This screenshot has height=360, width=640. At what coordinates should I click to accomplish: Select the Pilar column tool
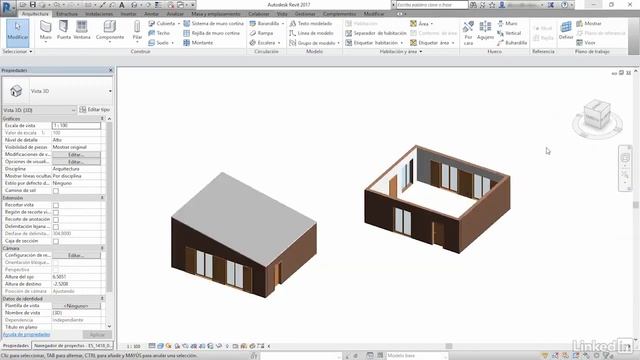tap(137, 31)
